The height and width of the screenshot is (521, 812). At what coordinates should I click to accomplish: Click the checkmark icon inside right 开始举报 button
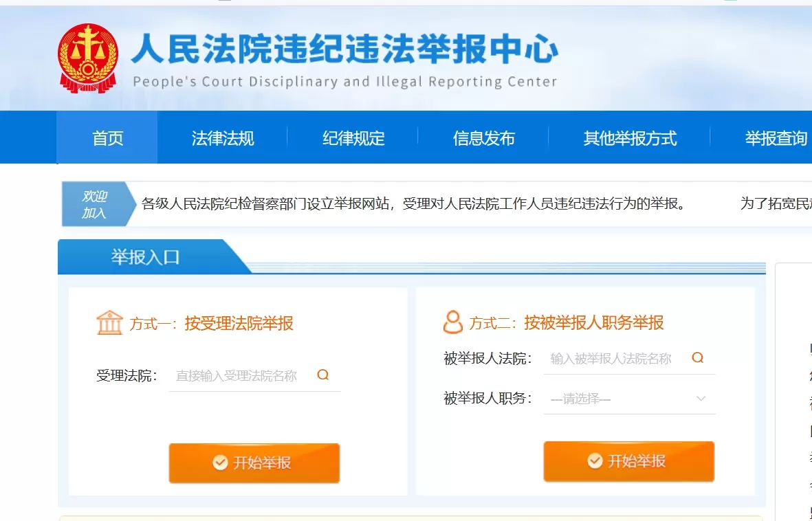click(x=596, y=461)
